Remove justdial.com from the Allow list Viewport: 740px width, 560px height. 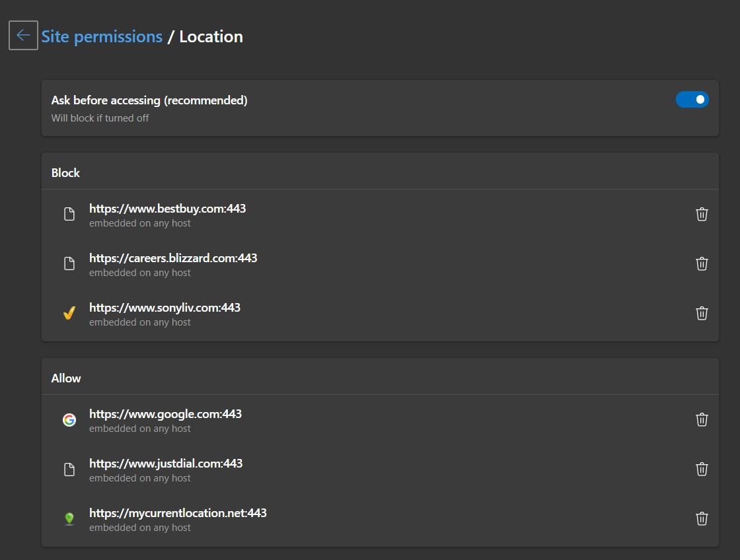pos(702,469)
